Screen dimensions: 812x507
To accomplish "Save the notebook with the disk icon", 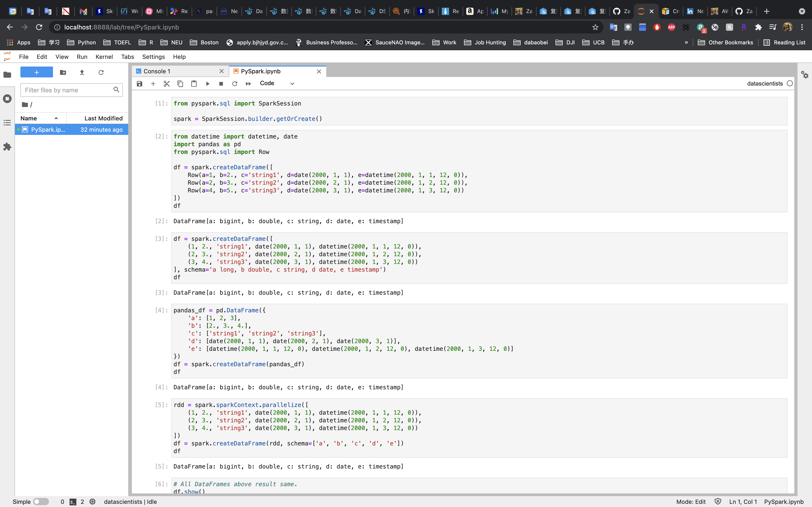I will (140, 84).
